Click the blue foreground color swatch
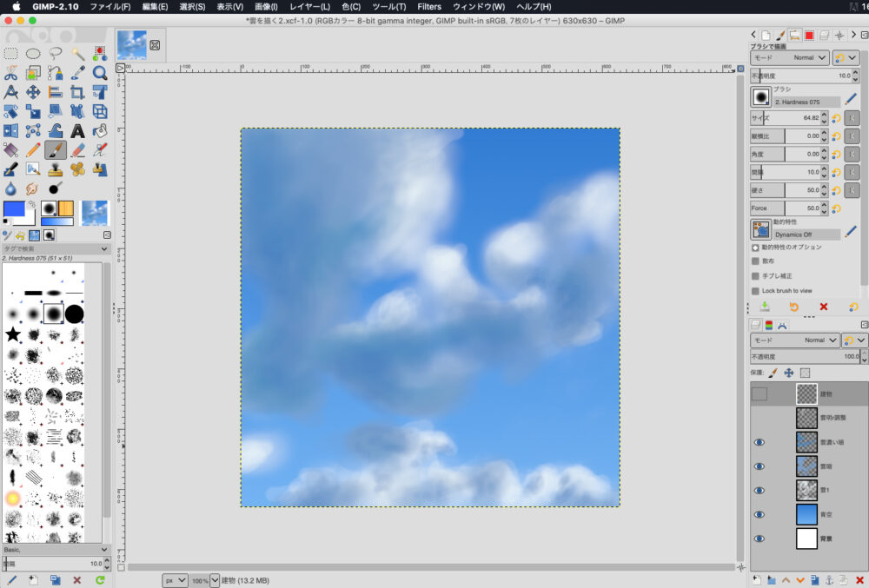This screenshot has height=588, width=869. 15,208
